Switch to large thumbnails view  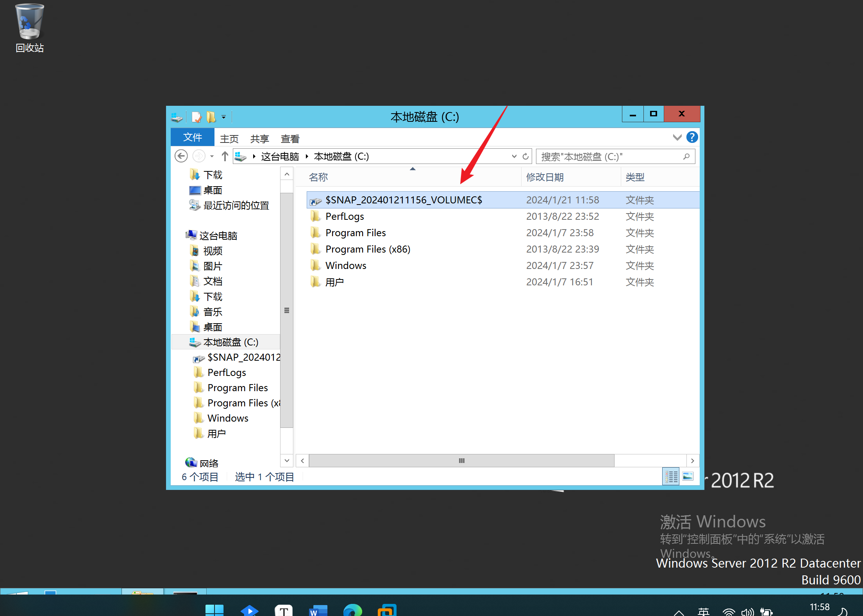(x=688, y=477)
